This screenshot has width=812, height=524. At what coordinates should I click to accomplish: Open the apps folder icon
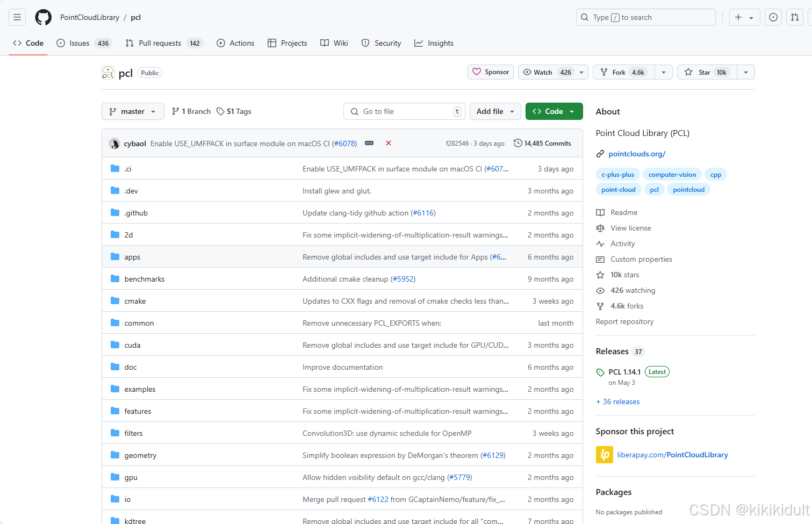pos(115,257)
